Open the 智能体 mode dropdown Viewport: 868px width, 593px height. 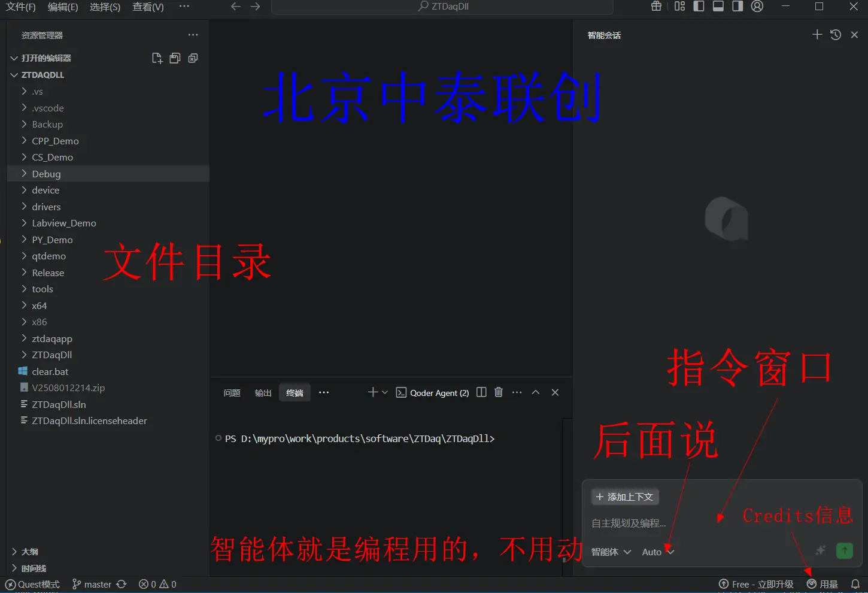coord(610,552)
